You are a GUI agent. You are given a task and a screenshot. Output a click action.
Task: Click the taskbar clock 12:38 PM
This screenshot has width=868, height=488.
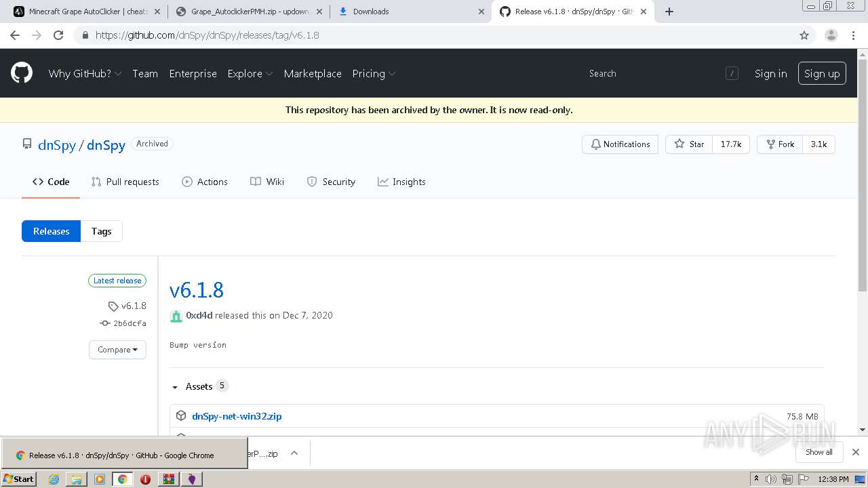(833, 479)
